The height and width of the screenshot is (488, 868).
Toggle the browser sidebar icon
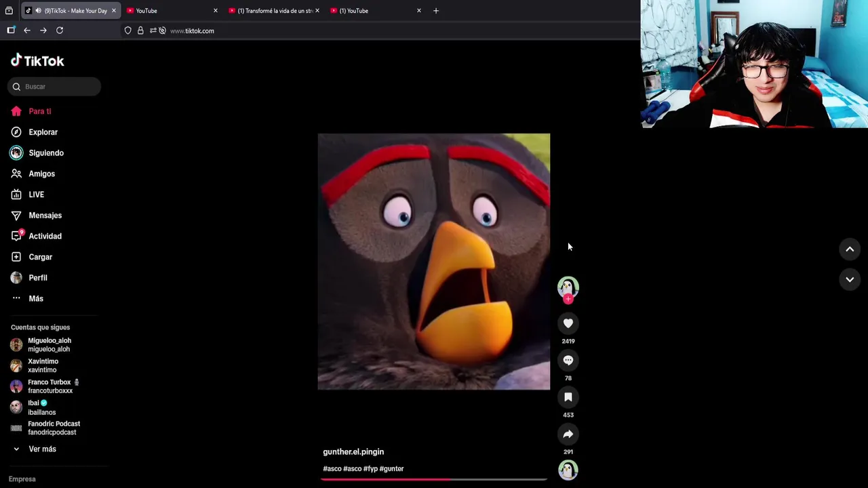11,30
